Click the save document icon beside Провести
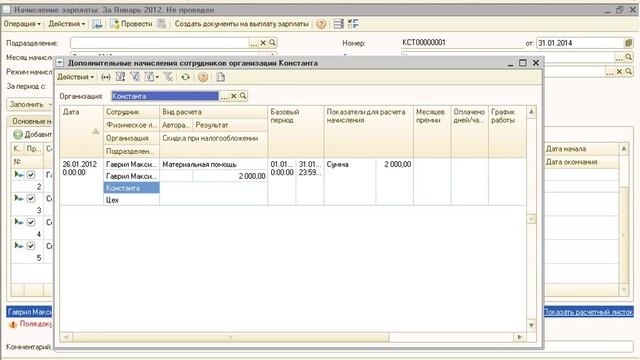 97,24
